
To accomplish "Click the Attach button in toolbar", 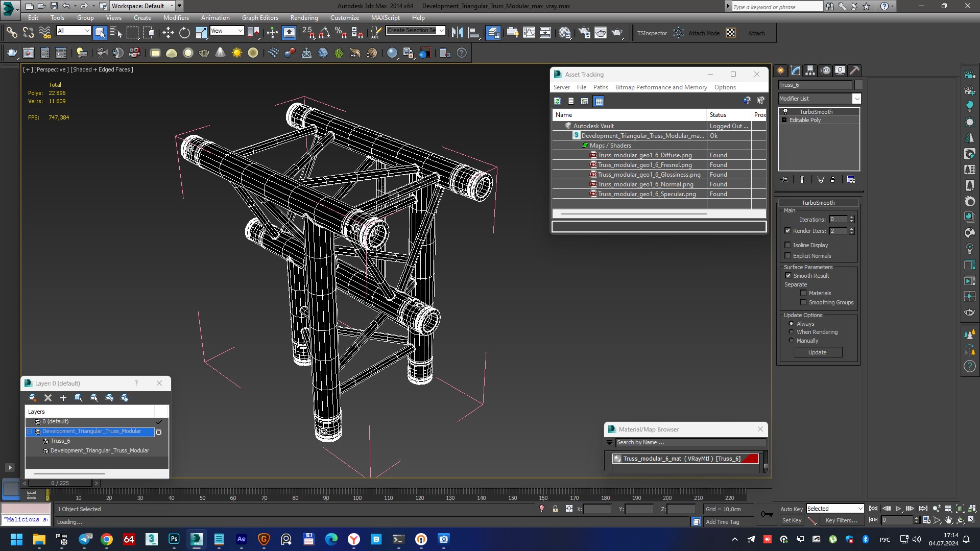I will [x=756, y=33].
